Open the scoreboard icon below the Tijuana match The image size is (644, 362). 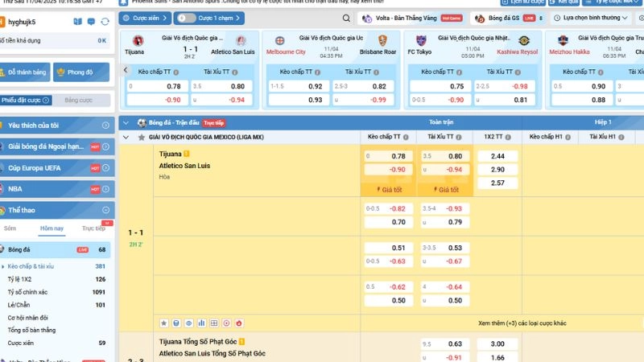click(214, 323)
